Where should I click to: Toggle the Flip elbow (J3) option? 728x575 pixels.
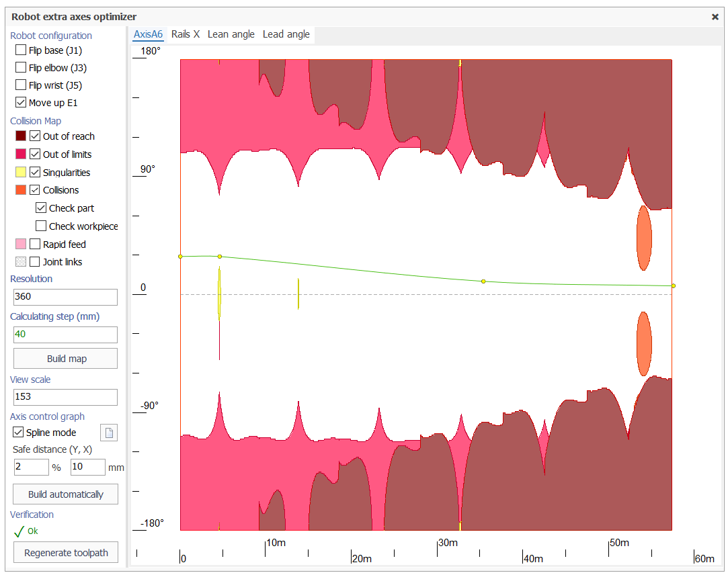[21, 68]
